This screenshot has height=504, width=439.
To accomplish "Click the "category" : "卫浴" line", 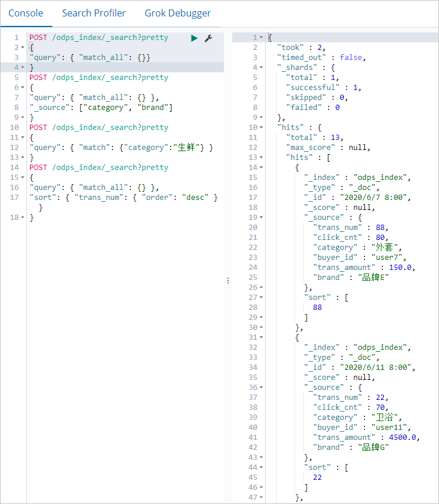I will click(x=357, y=418).
